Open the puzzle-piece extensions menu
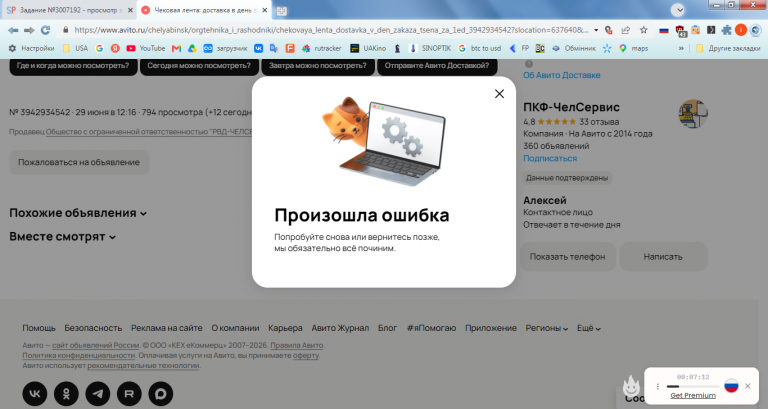 click(x=726, y=30)
